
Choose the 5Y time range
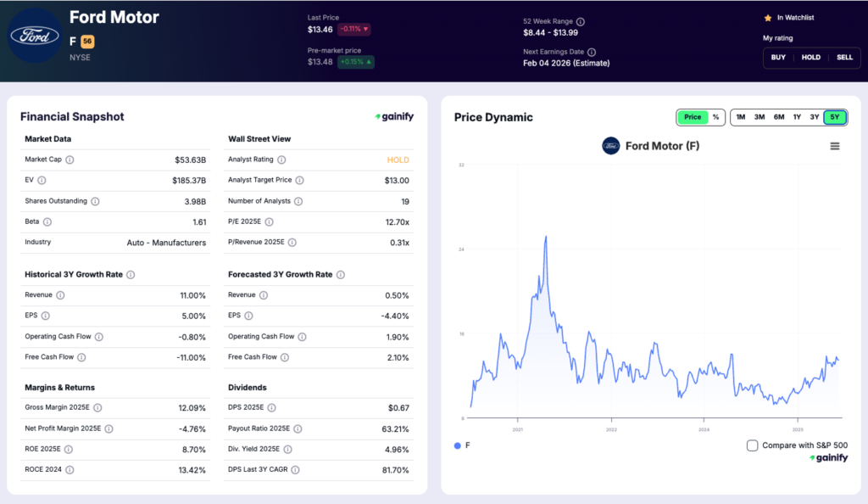[835, 117]
